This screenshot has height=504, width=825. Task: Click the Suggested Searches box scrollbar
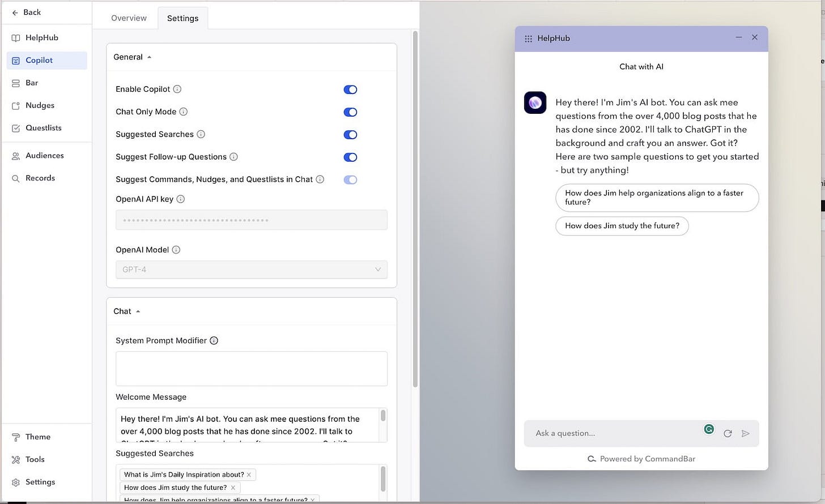384,480
